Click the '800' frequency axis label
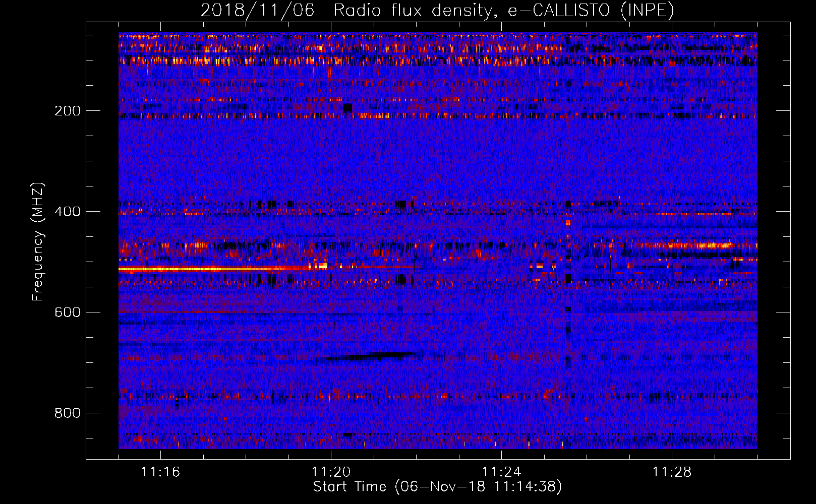Screen dimensions: 816x504 coord(68,413)
